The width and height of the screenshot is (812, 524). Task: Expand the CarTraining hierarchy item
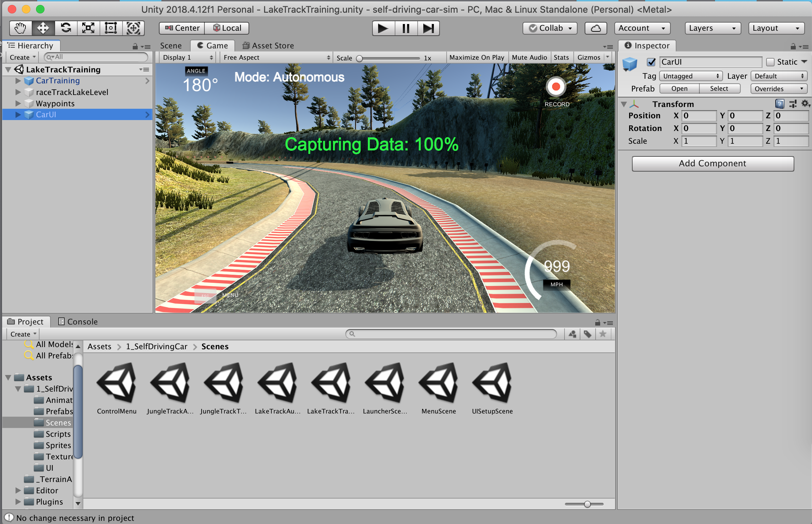click(18, 81)
